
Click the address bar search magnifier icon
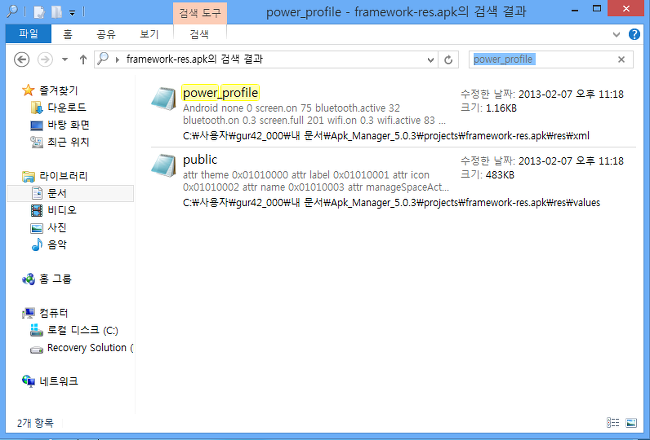click(x=103, y=59)
